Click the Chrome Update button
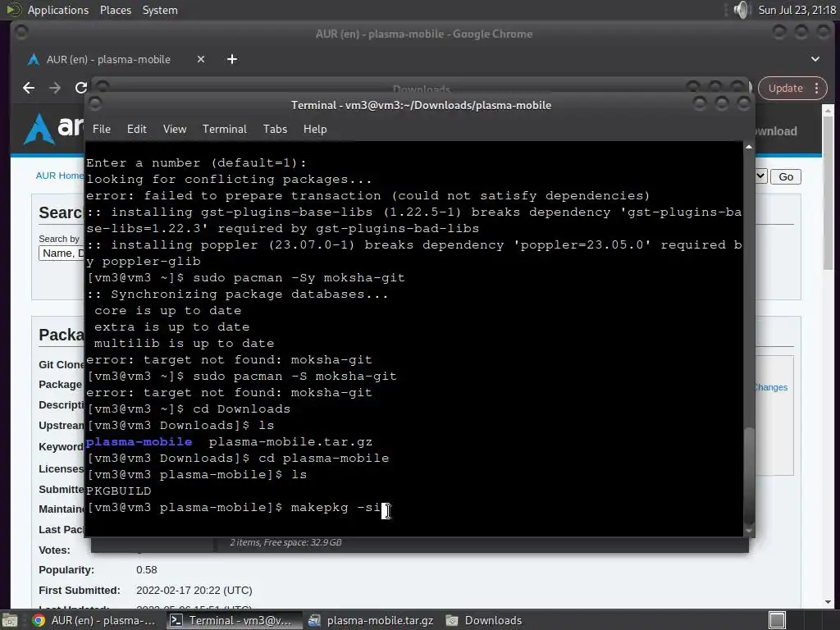Screen dimensions: 840x630 tap(785, 89)
